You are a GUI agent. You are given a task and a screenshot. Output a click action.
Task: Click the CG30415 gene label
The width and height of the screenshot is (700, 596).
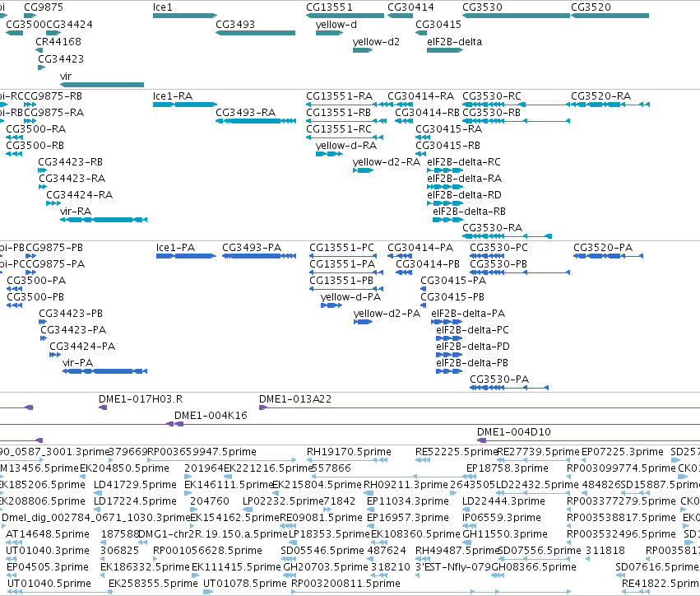click(438, 24)
